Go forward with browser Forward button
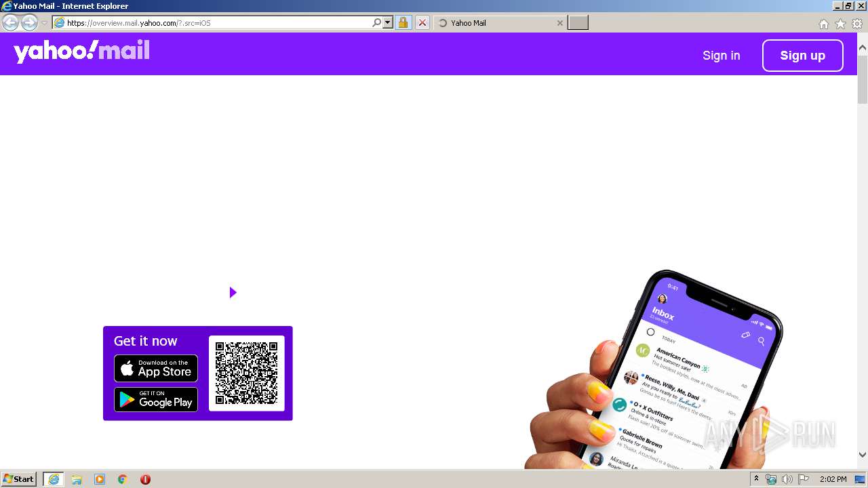Viewport: 868px width, 488px height. tap(29, 22)
